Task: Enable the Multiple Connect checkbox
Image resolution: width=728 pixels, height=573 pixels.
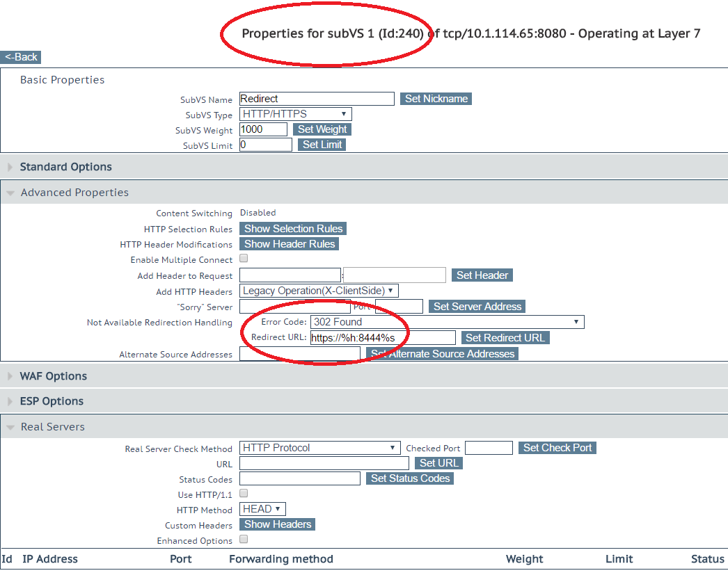Action: [244, 259]
